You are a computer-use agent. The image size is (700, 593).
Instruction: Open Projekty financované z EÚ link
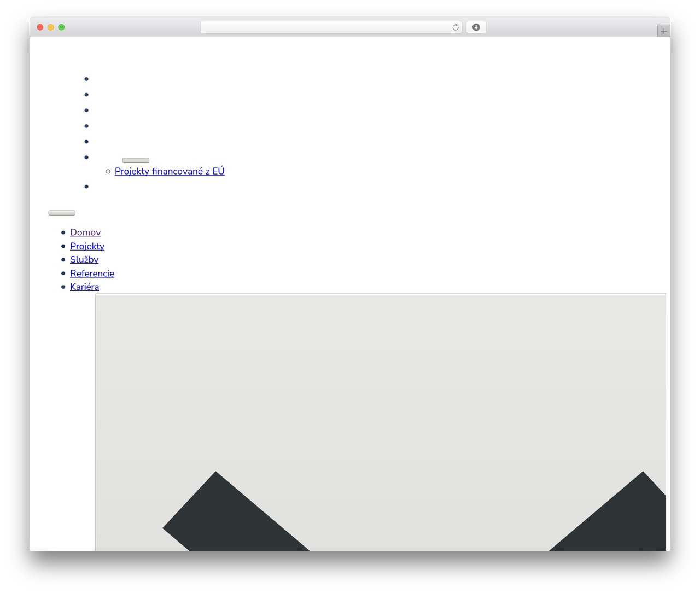tap(170, 171)
